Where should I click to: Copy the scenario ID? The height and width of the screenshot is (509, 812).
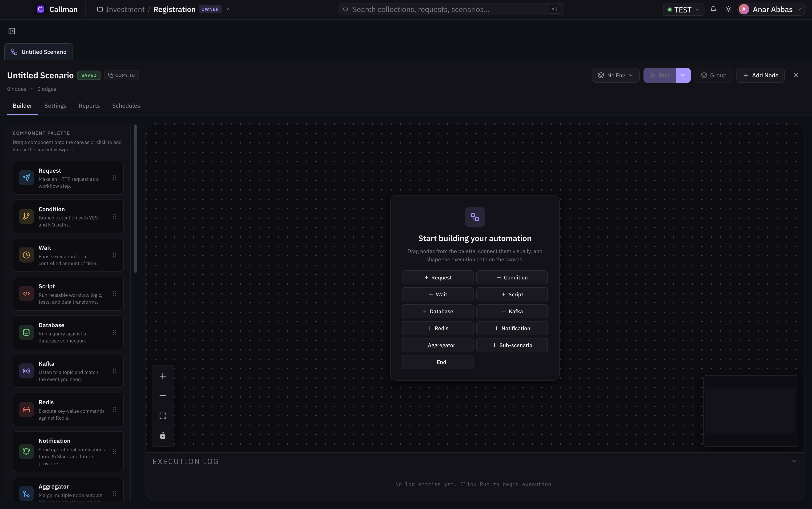point(122,76)
